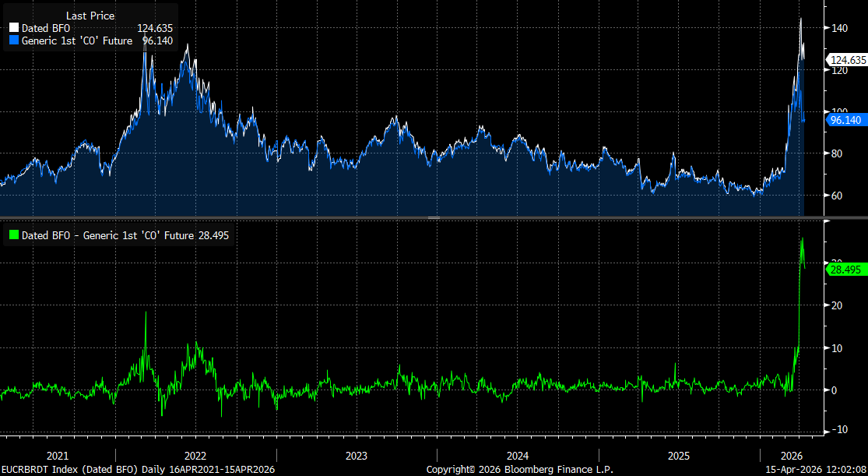
Task: Click the 15-Apr-2026 timestamp in footer
Action: pos(814,470)
